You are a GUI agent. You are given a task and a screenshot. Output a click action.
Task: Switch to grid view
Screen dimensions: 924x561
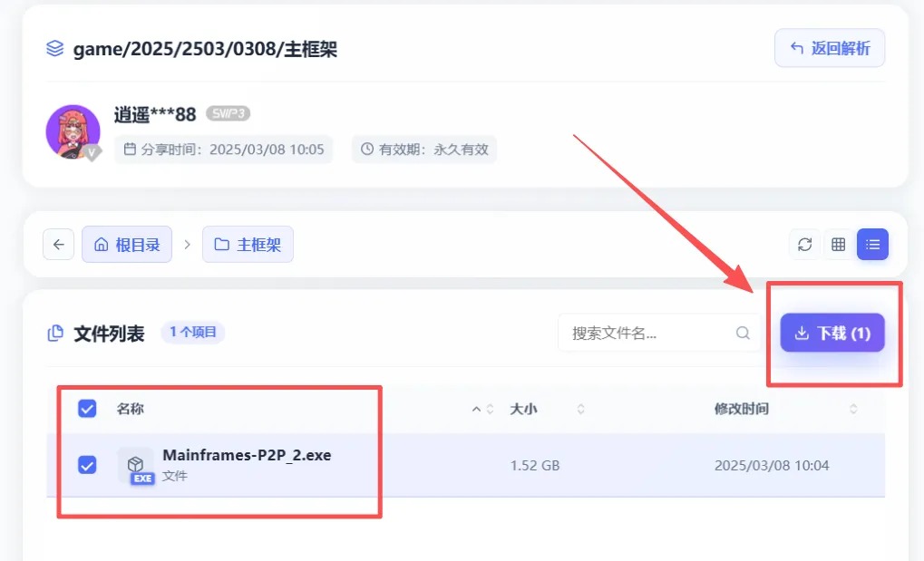(839, 244)
